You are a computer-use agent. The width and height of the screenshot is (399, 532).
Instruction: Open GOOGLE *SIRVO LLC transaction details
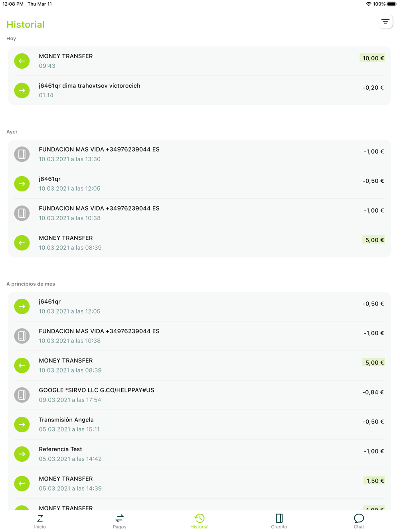199,395
